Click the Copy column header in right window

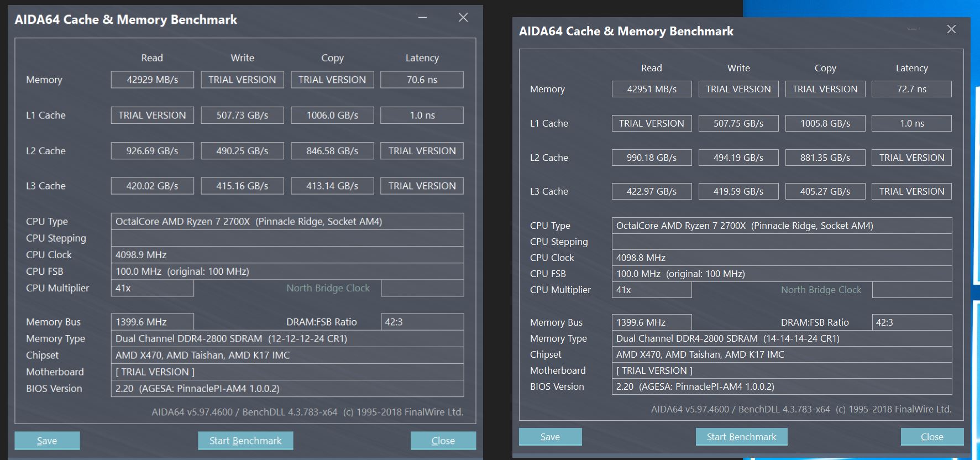coord(825,68)
